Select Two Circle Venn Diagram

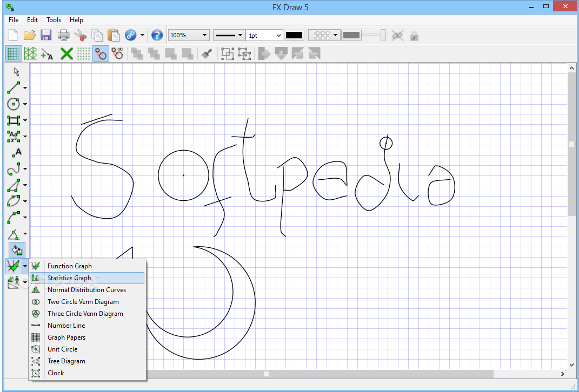pyautogui.click(x=87, y=302)
